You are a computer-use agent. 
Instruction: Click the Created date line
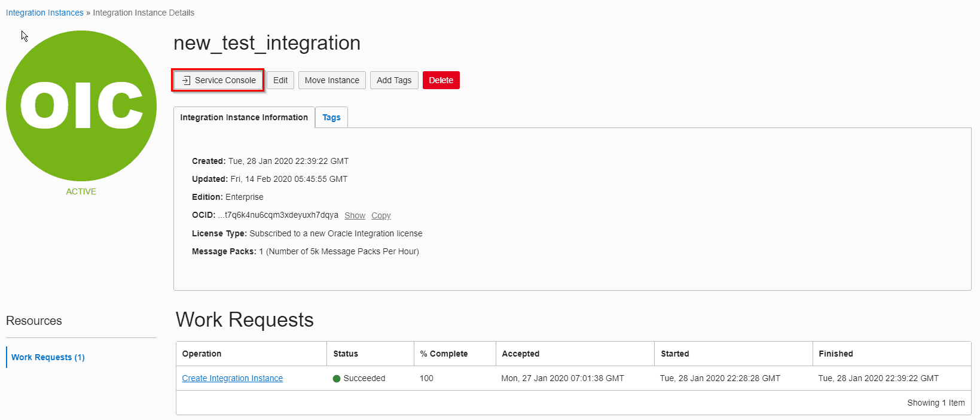point(270,161)
